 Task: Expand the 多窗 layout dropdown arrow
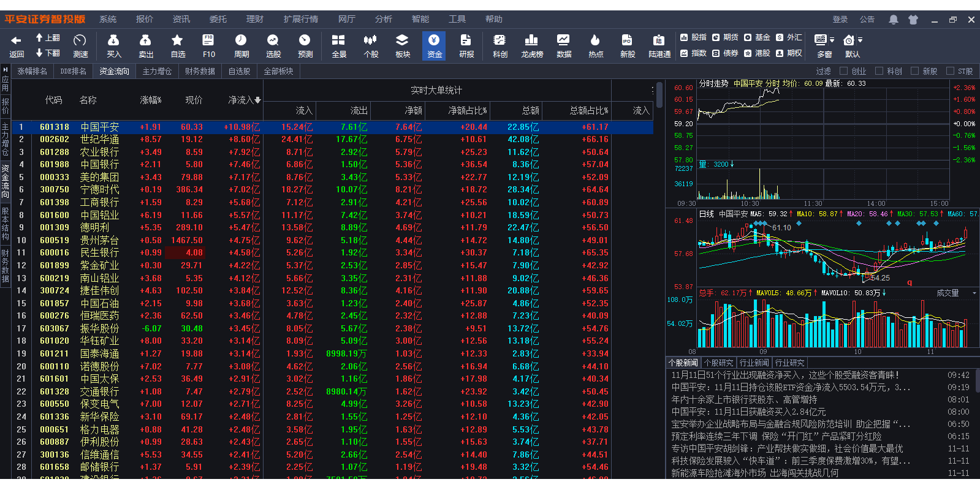click(832, 40)
